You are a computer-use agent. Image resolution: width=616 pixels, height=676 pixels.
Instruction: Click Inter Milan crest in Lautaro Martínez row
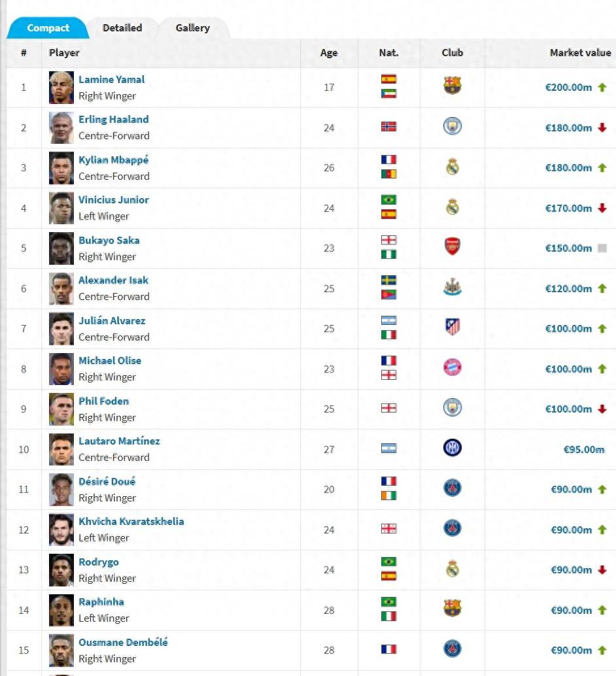pos(452,448)
